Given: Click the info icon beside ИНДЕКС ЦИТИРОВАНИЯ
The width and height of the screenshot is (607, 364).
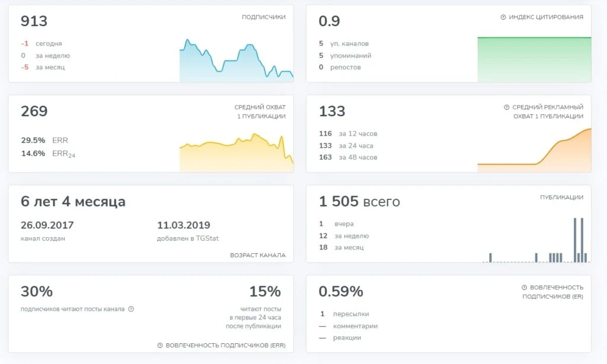Looking at the screenshot, I should click(x=503, y=17).
